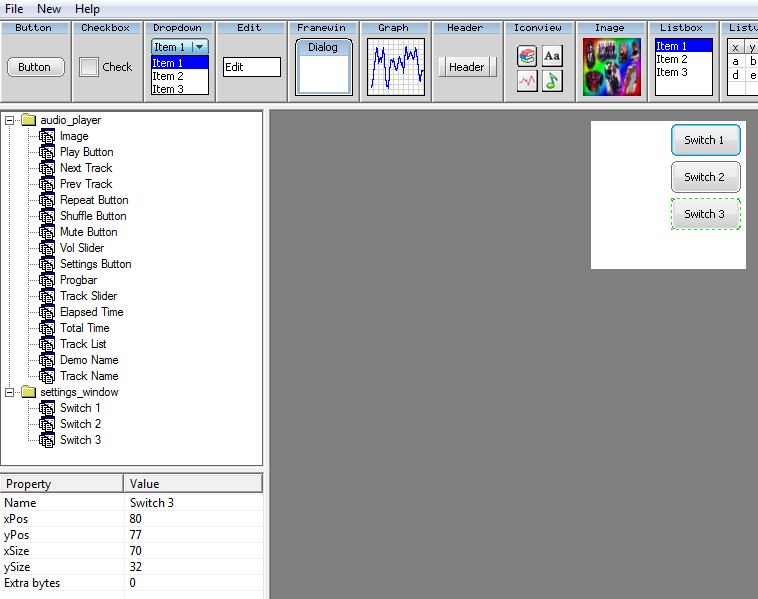Click the Iconview widget icon in palette

tap(539, 68)
